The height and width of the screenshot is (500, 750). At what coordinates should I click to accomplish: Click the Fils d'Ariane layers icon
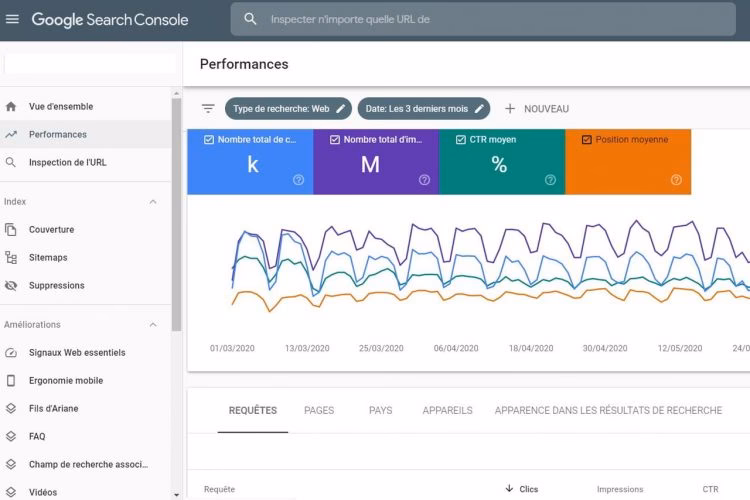(11, 409)
